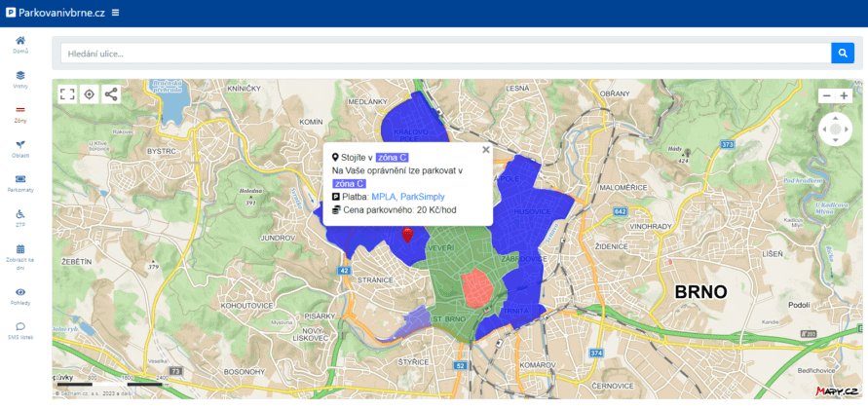Open ZTP accessible parking section
The height and width of the screenshot is (409, 868).
tap(20, 218)
